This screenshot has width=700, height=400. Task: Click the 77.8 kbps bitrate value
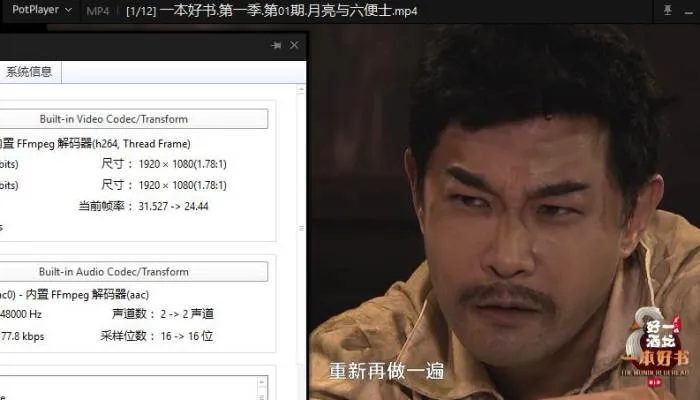click(x=22, y=336)
